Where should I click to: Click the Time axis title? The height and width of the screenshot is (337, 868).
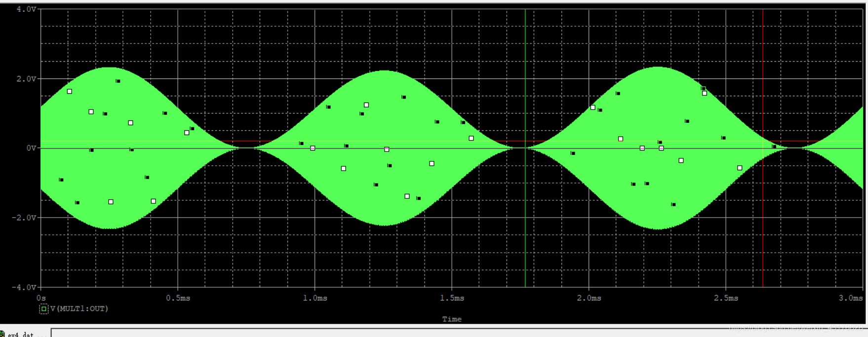(x=452, y=319)
